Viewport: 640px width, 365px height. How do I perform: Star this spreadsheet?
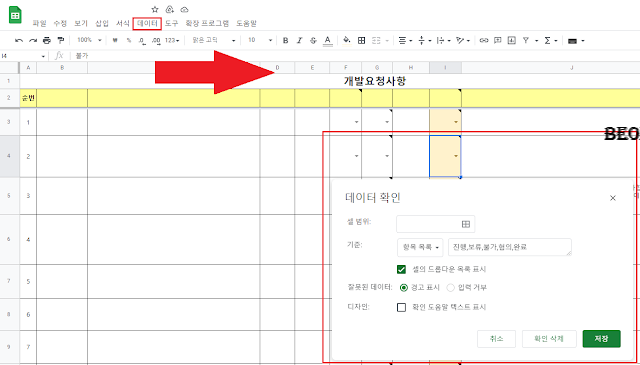(x=155, y=9)
